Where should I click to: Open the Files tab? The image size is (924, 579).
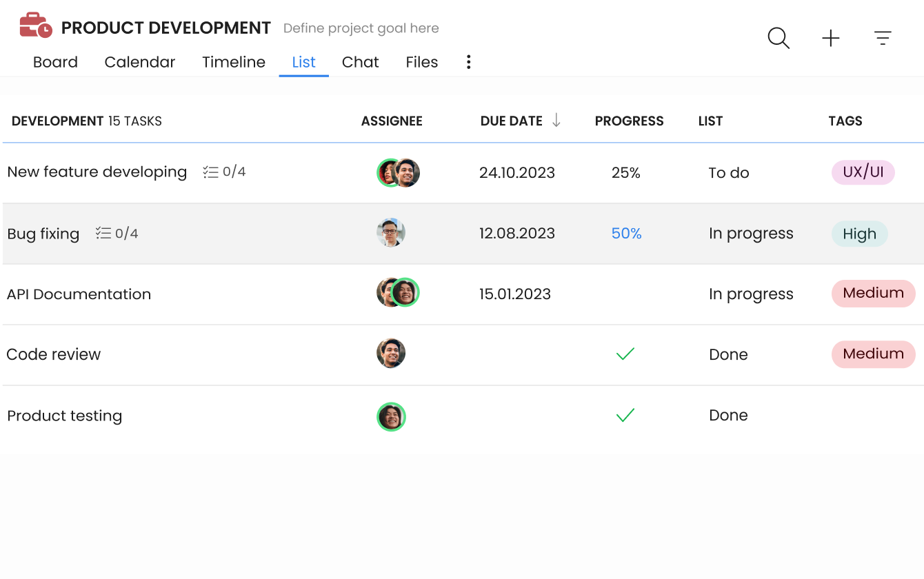[x=422, y=62]
